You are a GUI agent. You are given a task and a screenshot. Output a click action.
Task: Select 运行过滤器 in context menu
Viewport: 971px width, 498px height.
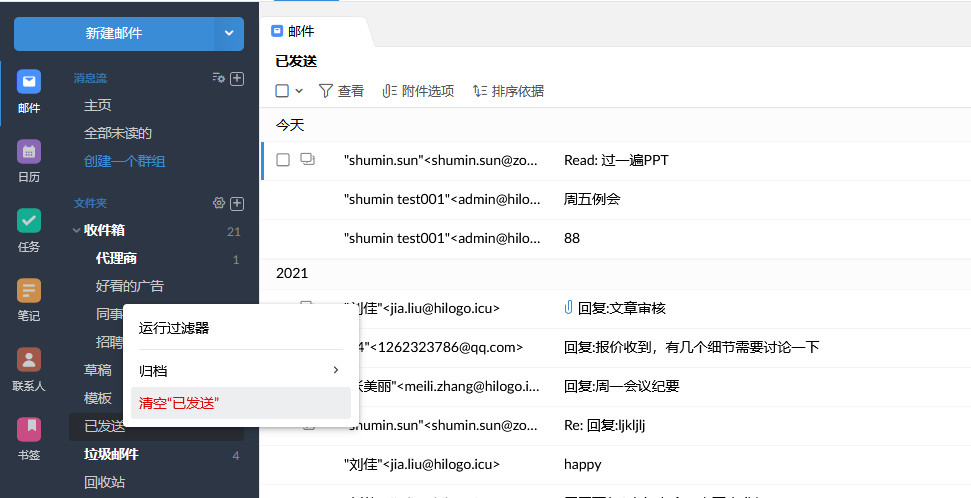point(241,328)
